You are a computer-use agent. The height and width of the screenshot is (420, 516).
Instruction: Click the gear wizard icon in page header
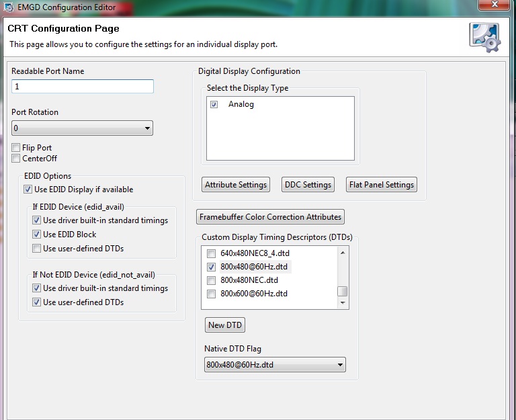(x=484, y=37)
